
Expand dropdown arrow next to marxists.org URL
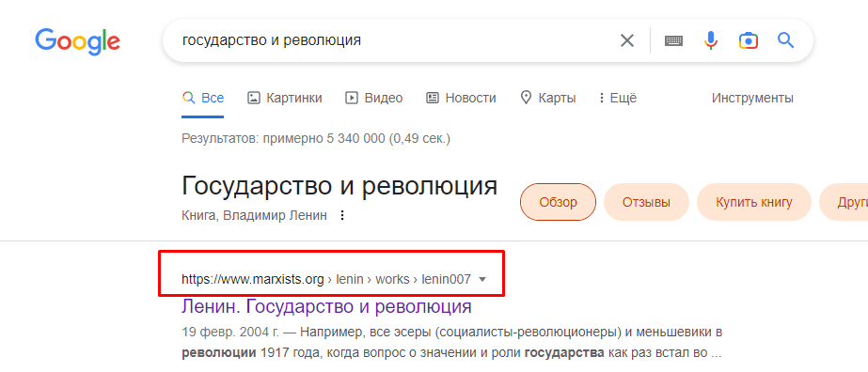click(482, 280)
